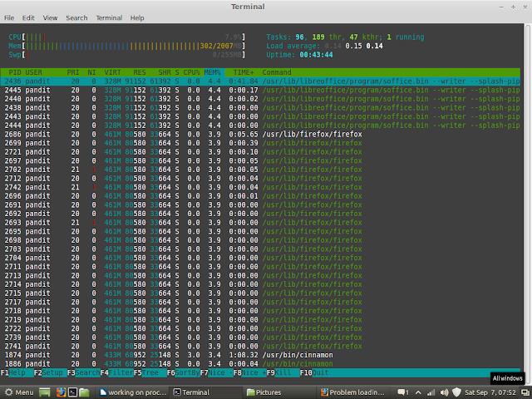This screenshot has width=532, height=399.
Task: Open the Terminal menu
Action: [109, 18]
